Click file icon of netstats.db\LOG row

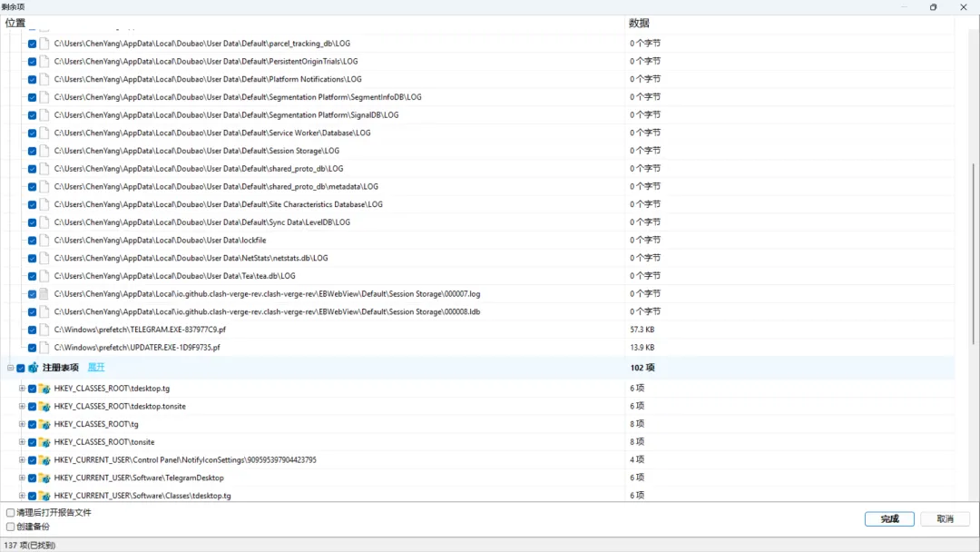tap(44, 258)
